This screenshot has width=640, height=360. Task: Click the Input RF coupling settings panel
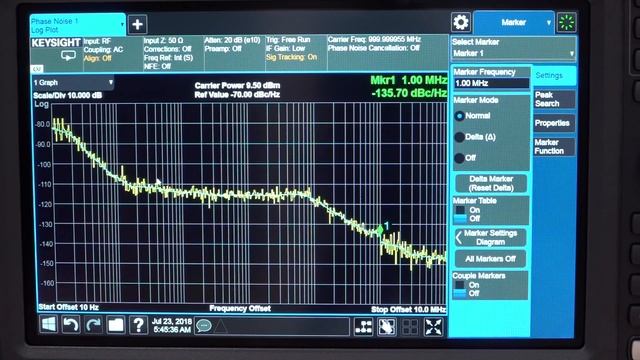[112, 53]
